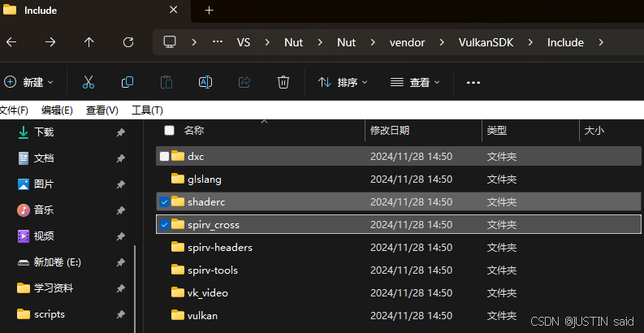Open 图片 in the sidebar
The image size is (644, 333).
click(x=44, y=184)
